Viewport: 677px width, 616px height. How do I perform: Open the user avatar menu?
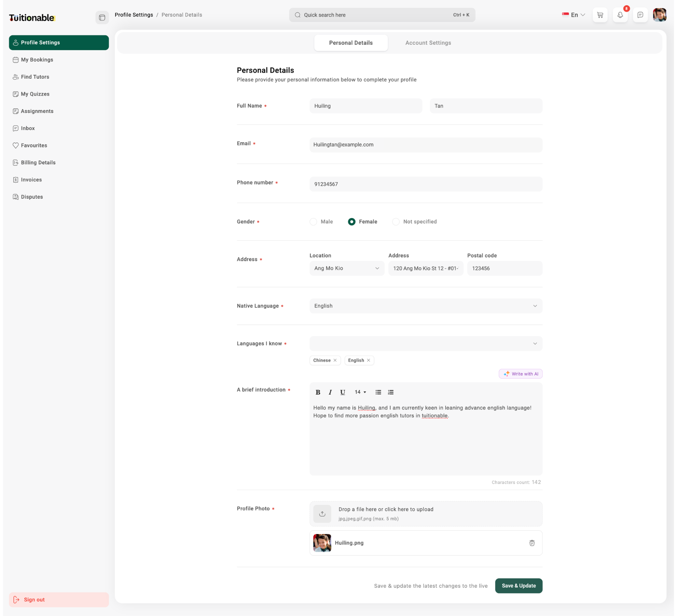660,15
